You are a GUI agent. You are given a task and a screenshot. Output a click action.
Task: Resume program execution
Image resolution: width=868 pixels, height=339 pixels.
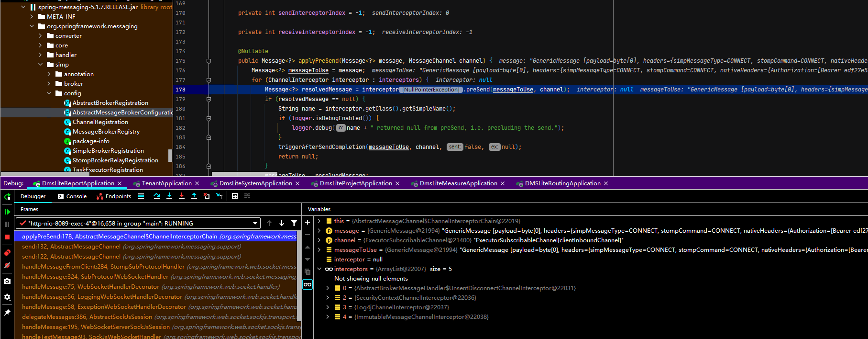coord(7,212)
